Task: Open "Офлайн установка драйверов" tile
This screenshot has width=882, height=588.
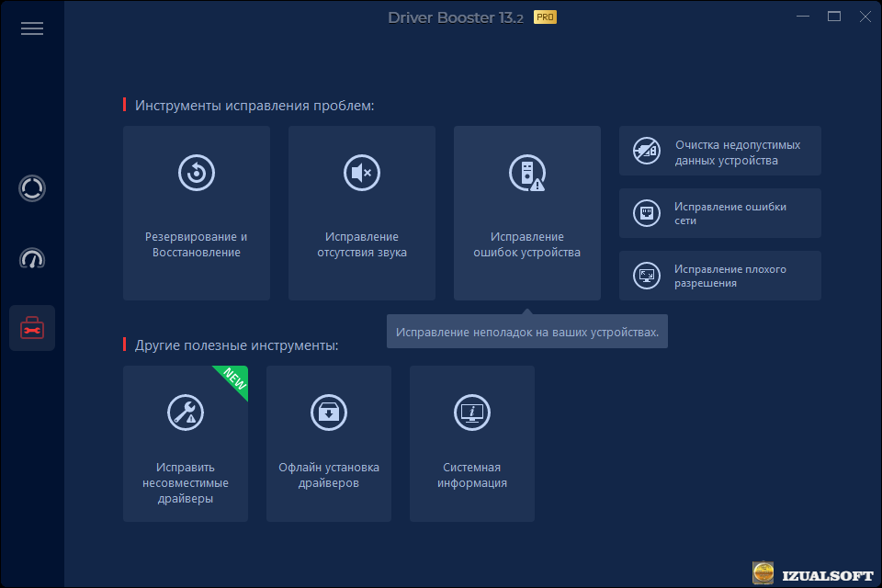Action: point(329,474)
